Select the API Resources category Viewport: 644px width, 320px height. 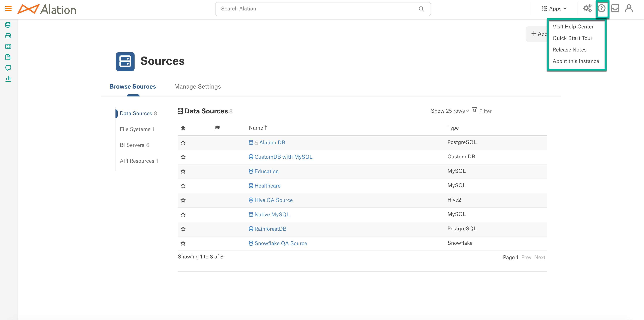tap(139, 161)
